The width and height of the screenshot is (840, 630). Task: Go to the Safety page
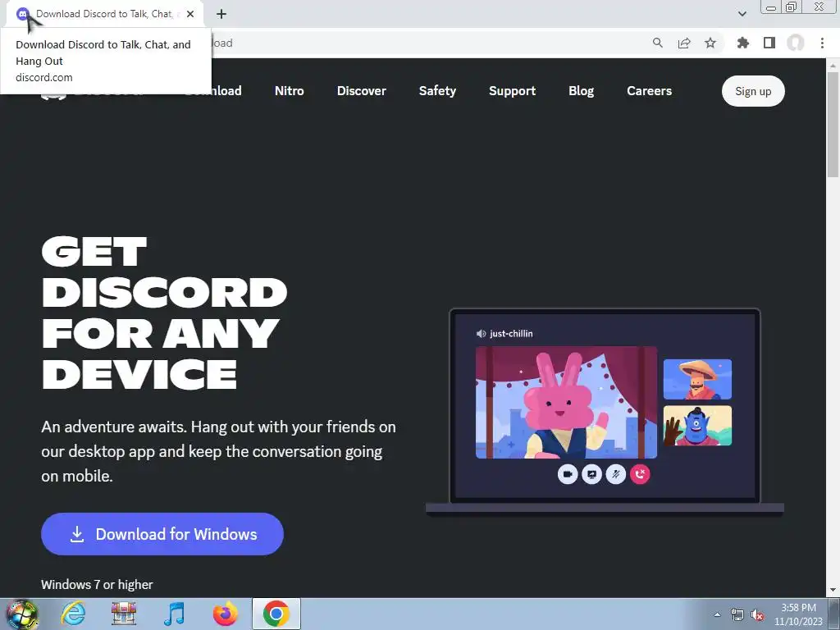point(437,90)
